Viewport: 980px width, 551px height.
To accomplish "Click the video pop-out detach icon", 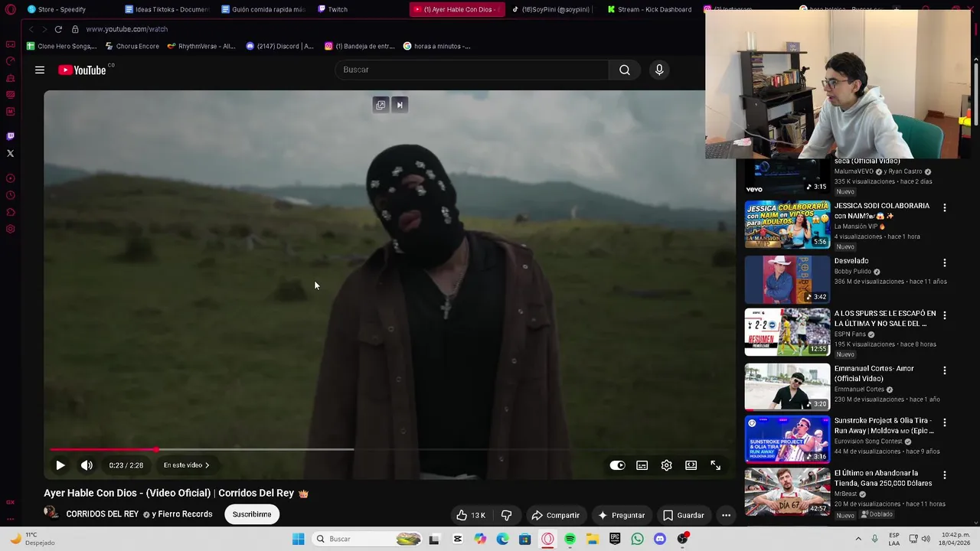I will point(381,105).
